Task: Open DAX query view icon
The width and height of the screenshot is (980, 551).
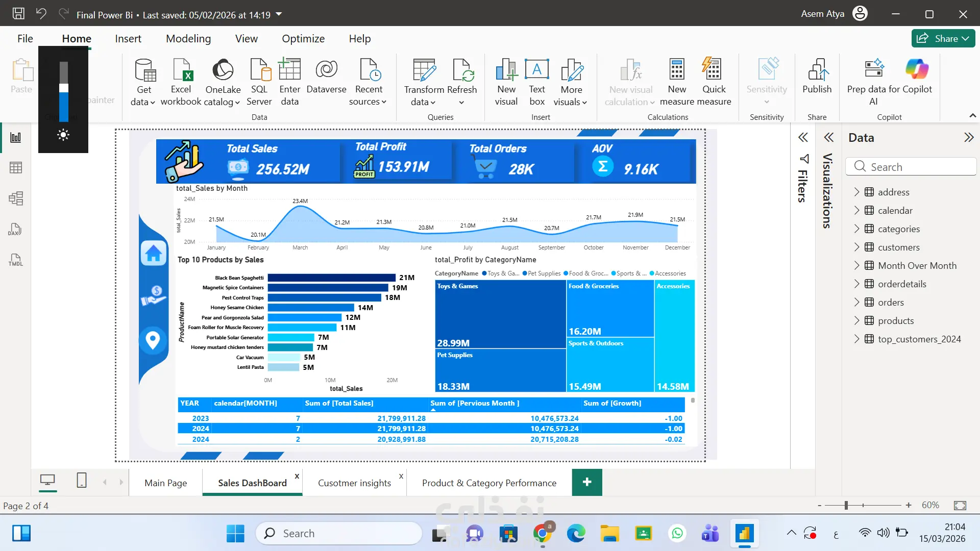Action: point(16,229)
